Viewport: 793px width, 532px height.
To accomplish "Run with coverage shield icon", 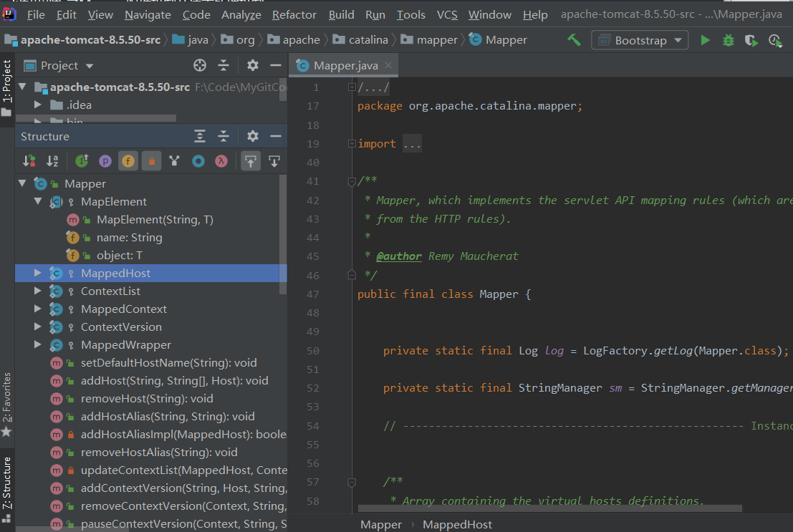I will point(751,41).
